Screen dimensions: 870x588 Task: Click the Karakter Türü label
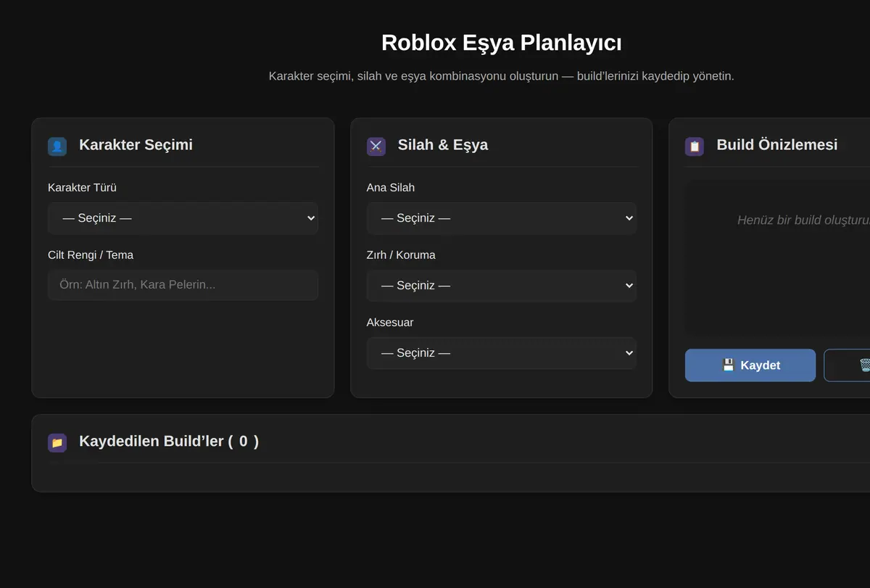click(x=82, y=188)
